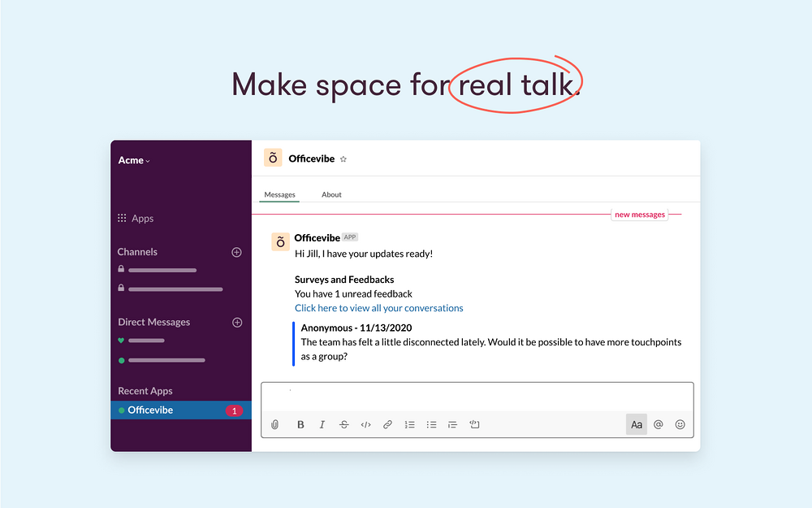The image size is (812, 508).
Task: Click Officevibe logo in the header
Action: pyautogui.click(x=273, y=158)
